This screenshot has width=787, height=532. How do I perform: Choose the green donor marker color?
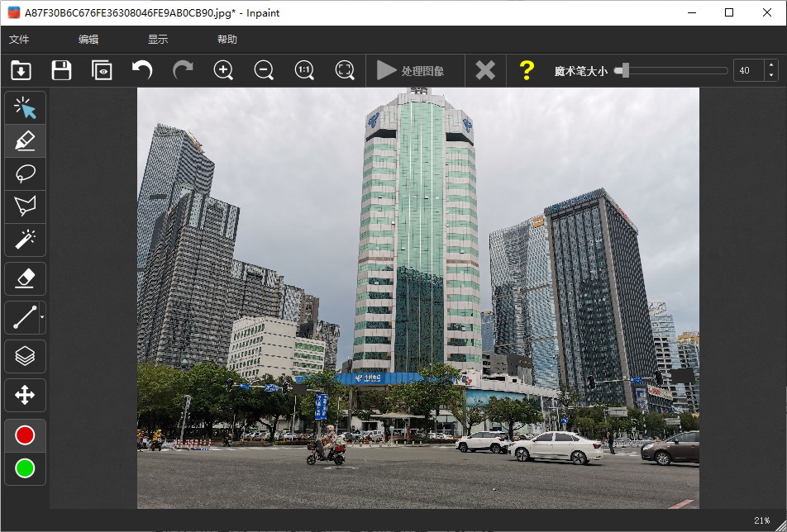point(25,468)
